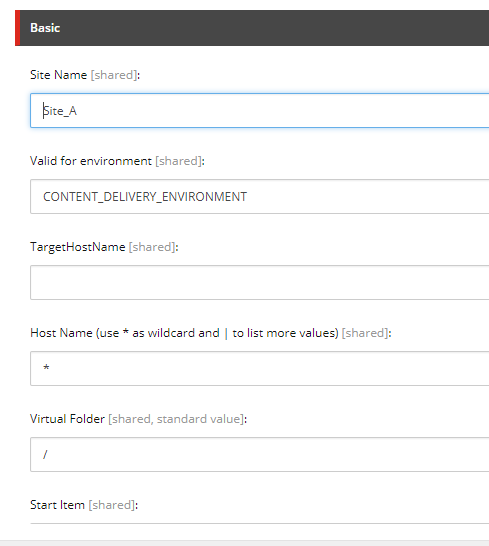Place cursor on Site_A text

click(60, 111)
